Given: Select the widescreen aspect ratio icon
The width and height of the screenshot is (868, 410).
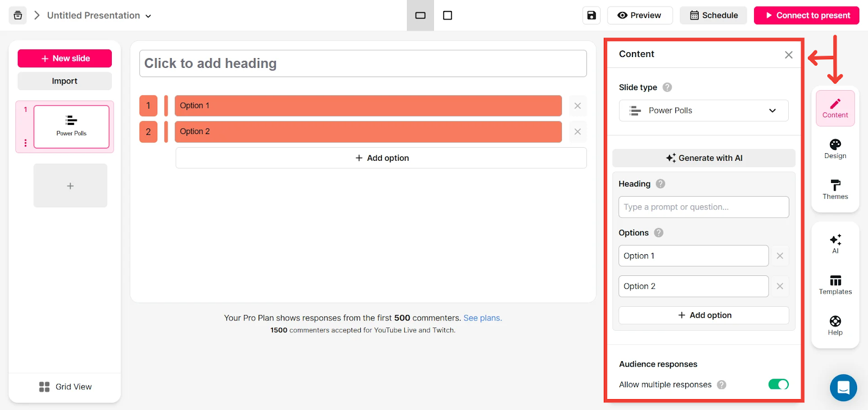Looking at the screenshot, I should [420, 15].
